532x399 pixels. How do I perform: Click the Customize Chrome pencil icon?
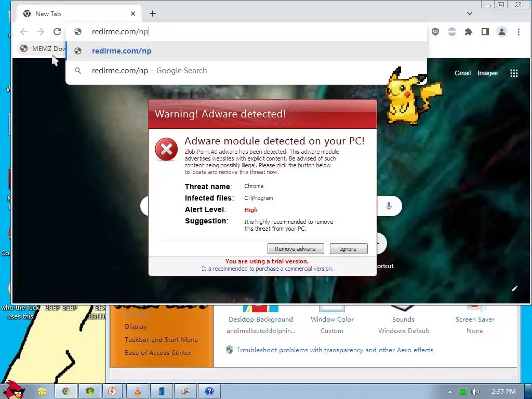tap(515, 288)
